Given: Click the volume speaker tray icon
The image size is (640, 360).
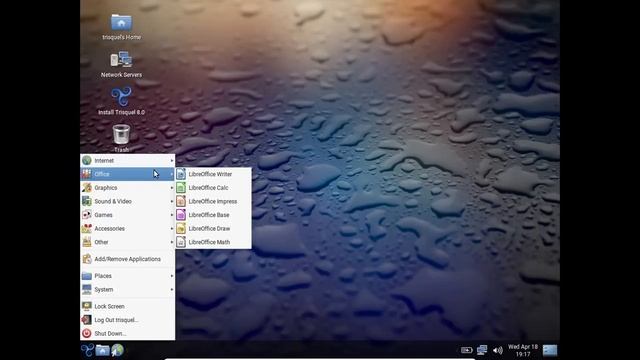Looking at the screenshot, I should [498, 350].
